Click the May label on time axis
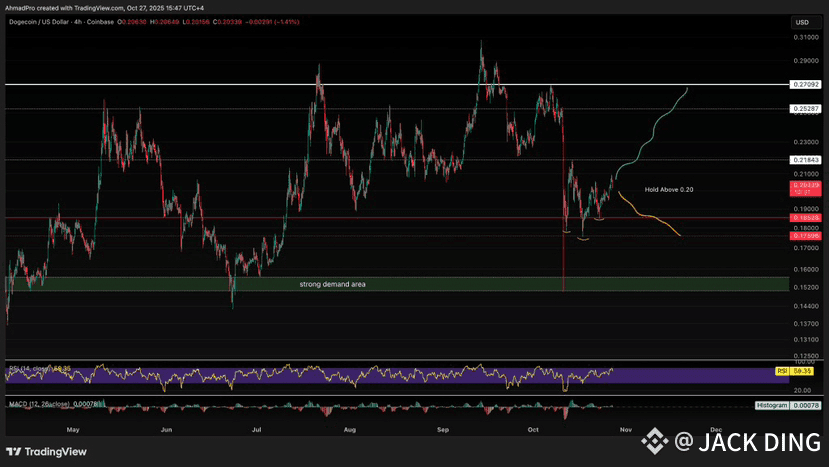 72,429
